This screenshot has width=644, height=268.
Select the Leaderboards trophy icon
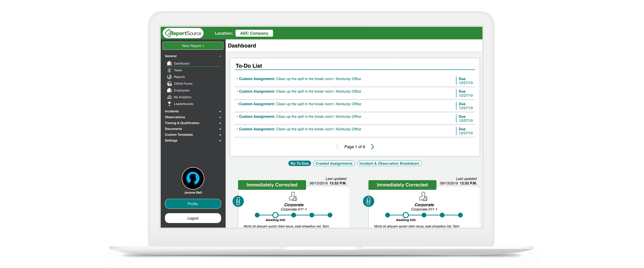point(169,104)
